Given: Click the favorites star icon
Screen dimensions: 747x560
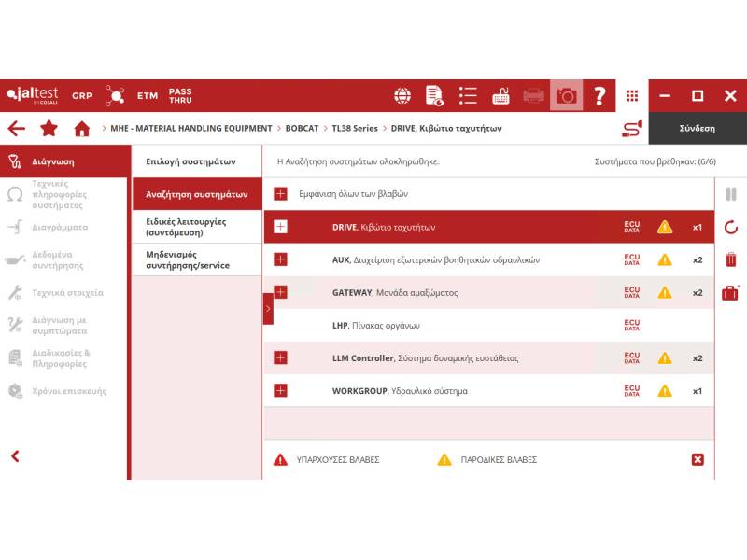Looking at the screenshot, I should pos(49,129).
